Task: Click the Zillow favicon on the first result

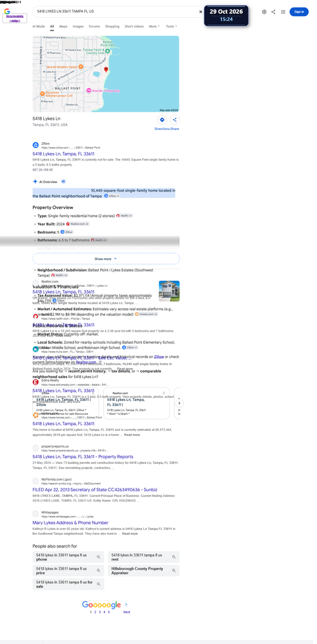Action: [36, 145]
